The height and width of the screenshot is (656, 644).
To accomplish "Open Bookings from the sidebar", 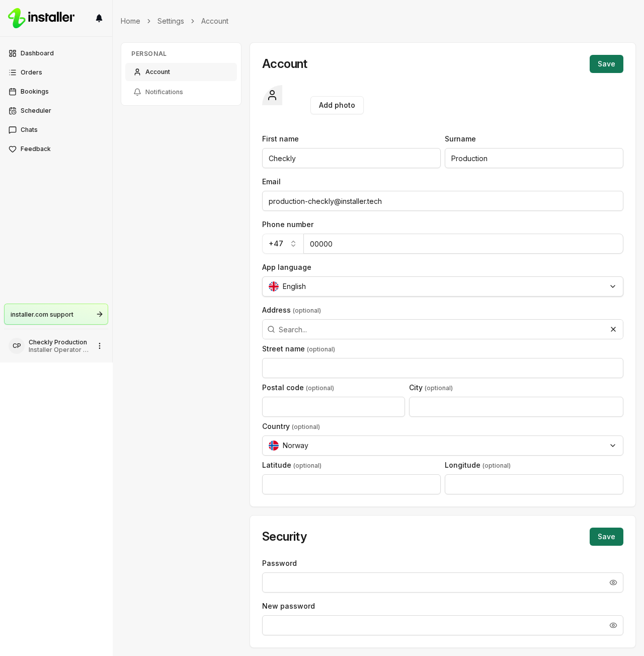I will pyautogui.click(x=56, y=92).
